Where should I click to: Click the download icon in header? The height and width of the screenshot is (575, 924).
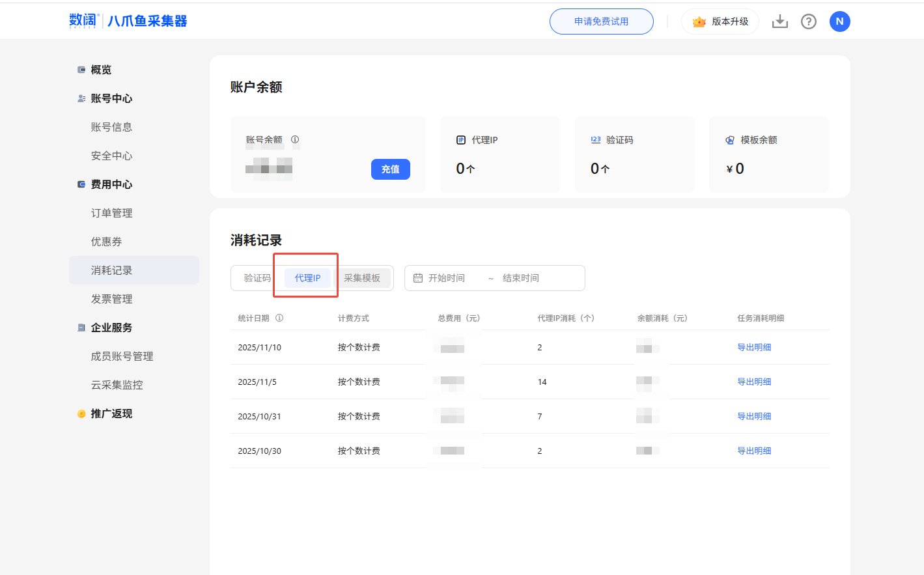tap(779, 21)
